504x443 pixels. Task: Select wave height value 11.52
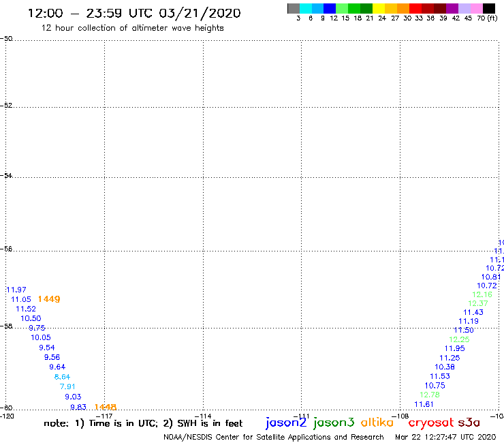click(26, 309)
